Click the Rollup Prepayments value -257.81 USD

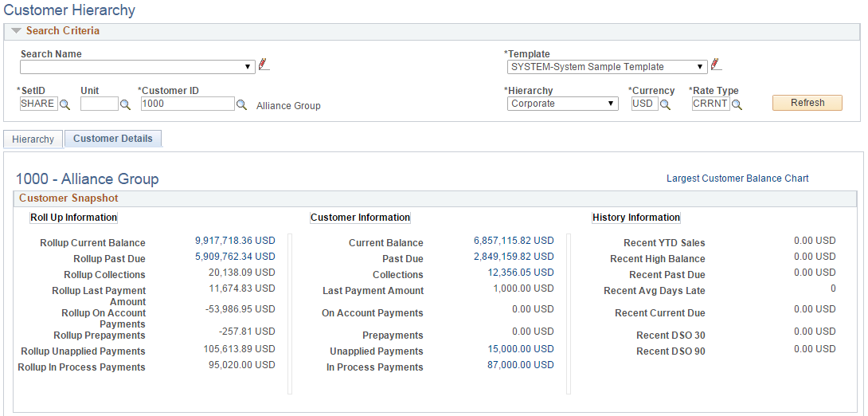pyautogui.click(x=247, y=332)
